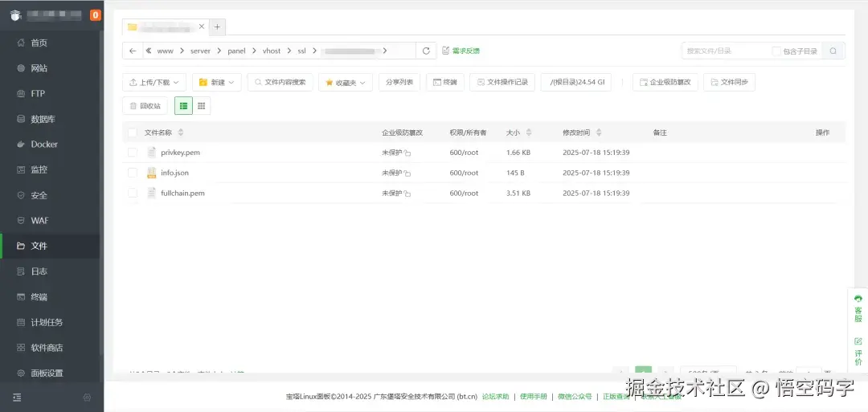Click the search magnifier button
The height and width of the screenshot is (412, 868).
(x=833, y=51)
